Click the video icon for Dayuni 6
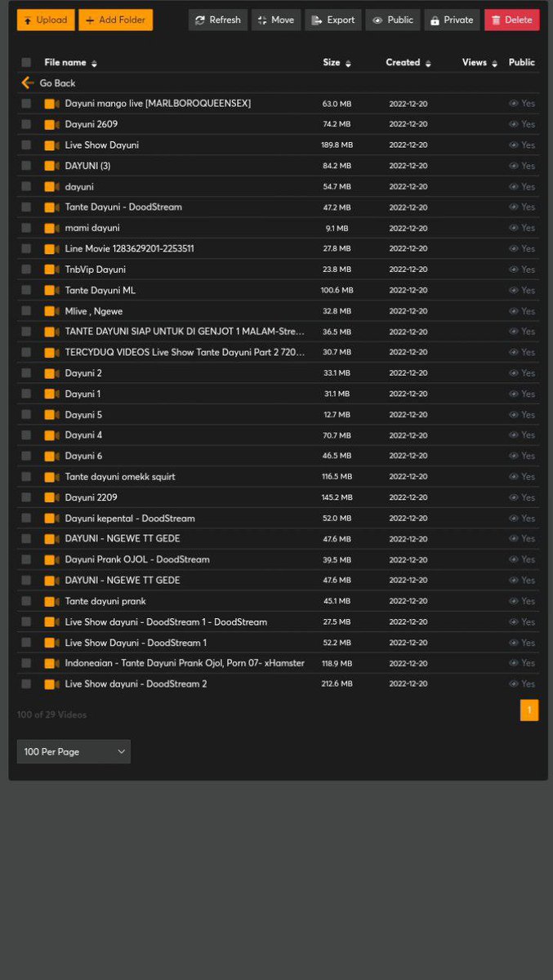553x980 pixels. coord(52,456)
